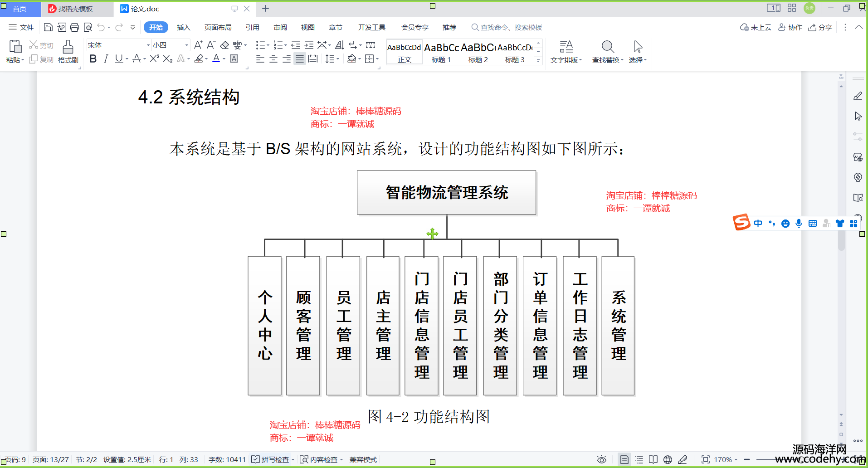This screenshot has width=868, height=468.
Task: Open the 引用 ribbon tab
Action: (253, 27)
